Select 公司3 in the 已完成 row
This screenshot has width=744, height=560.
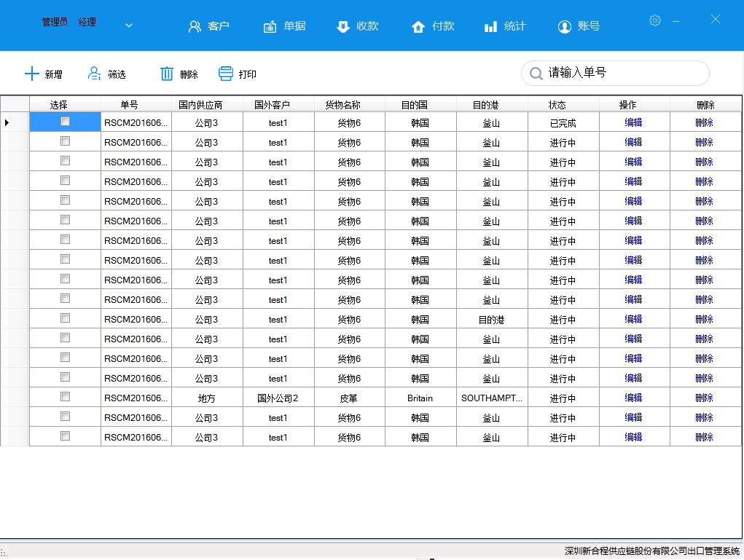tap(208, 122)
